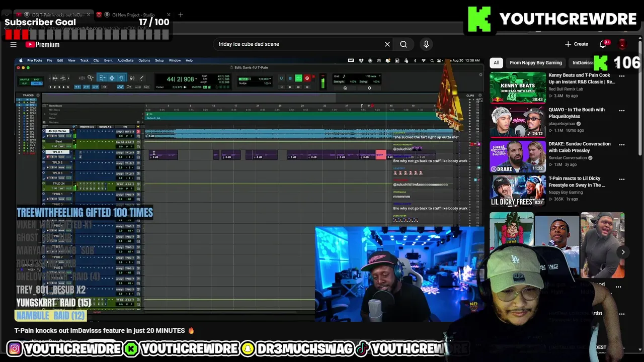Click the transport Fast Forward button

pyautogui.click(x=298, y=87)
